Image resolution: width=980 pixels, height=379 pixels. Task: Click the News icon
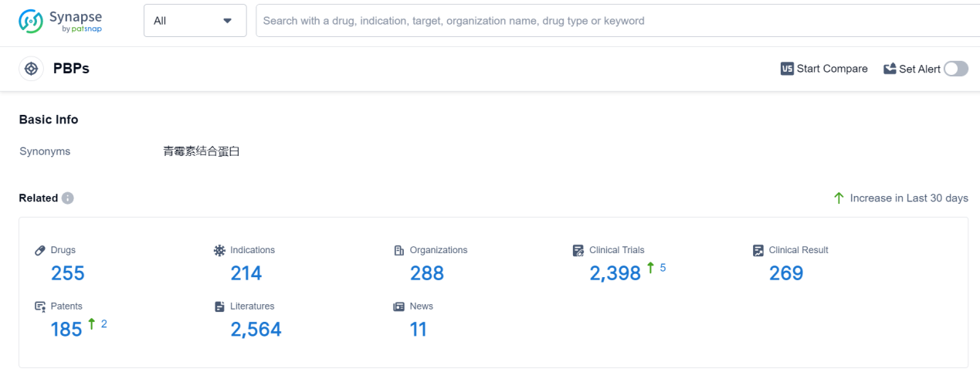[399, 307]
